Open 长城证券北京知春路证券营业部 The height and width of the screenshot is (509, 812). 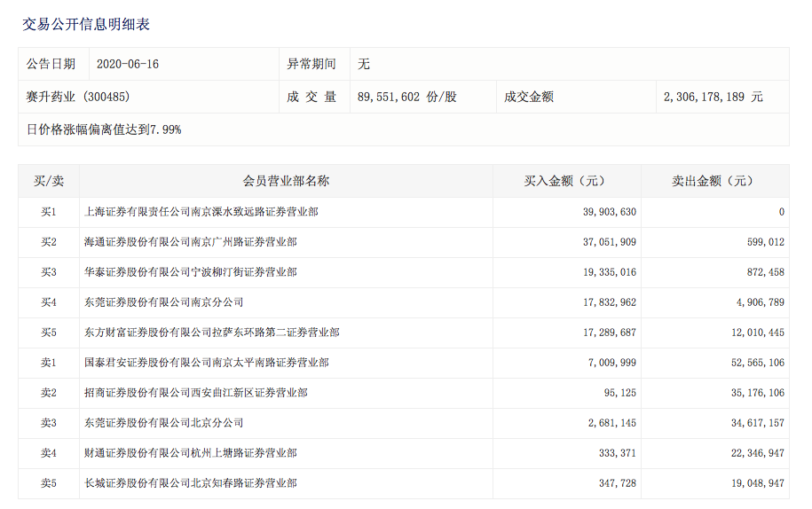pos(191,483)
